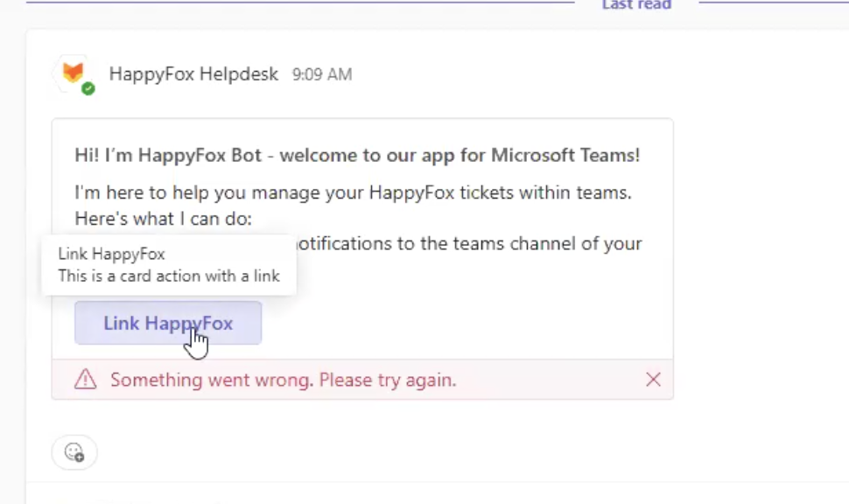
Task: Click the divider line right of 'Last read'
Action: click(x=770, y=3)
